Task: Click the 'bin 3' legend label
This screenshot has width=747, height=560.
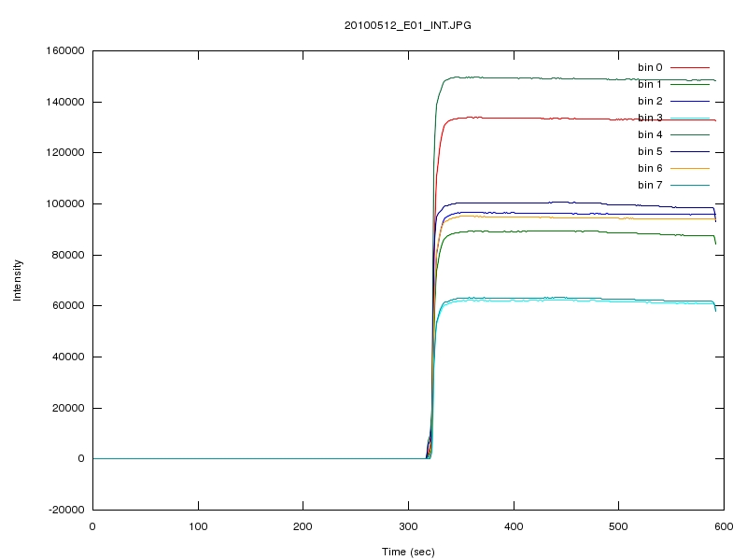Action: tap(650, 118)
